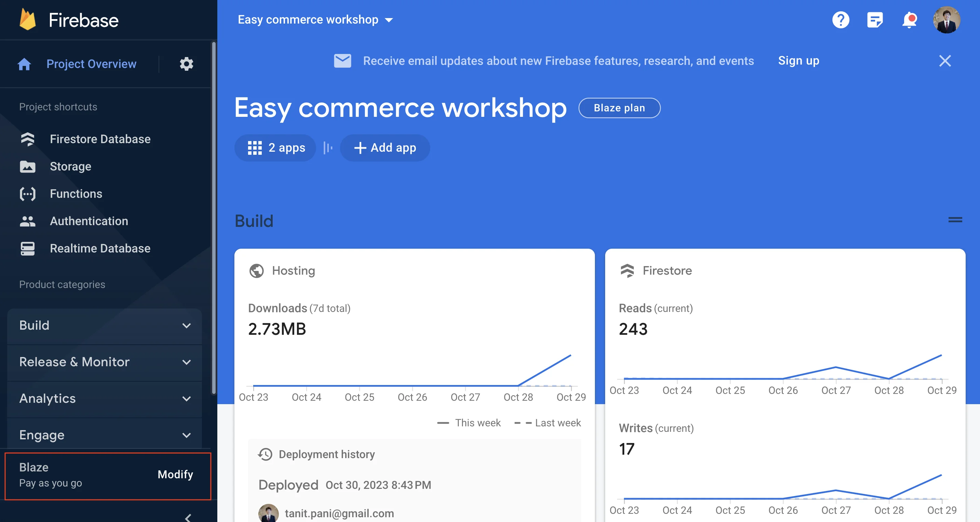Viewport: 980px width, 522px height.
Task: Click the Hosting globe icon
Action: point(256,271)
